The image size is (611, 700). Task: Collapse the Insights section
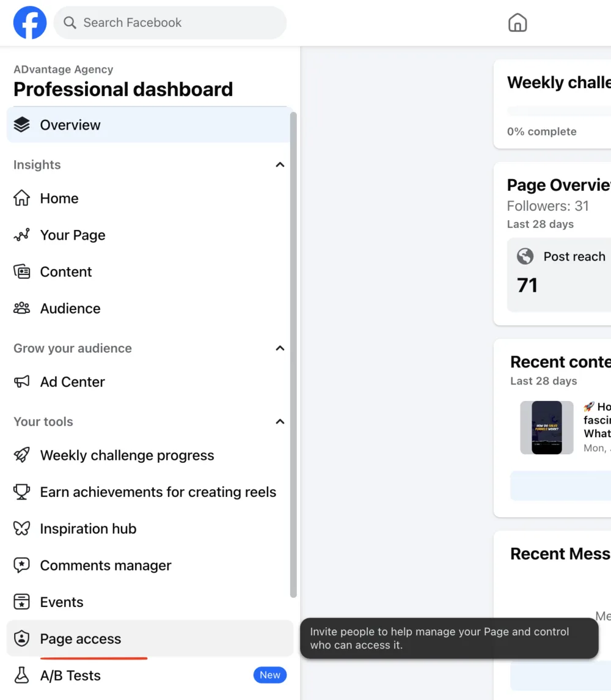280,165
